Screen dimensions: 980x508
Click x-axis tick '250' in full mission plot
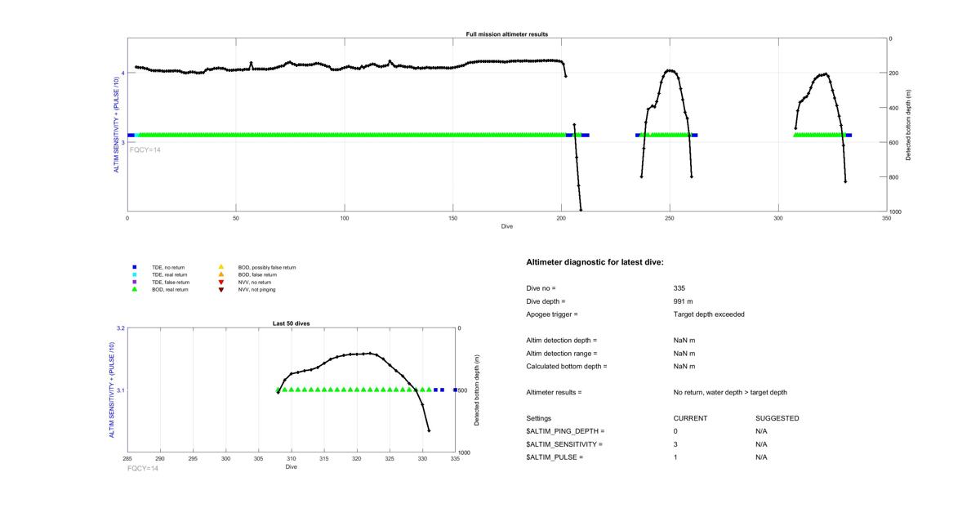(x=670, y=218)
